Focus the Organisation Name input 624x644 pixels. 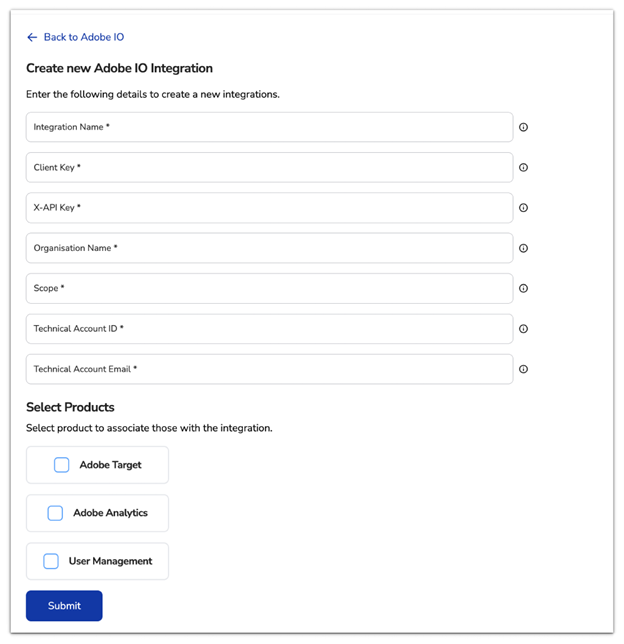(x=269, y=248)
